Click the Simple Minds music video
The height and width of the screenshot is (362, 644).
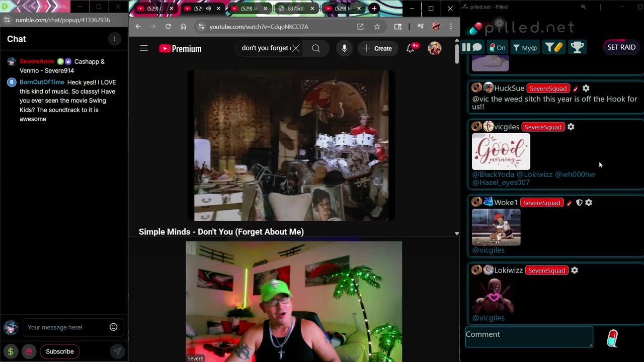291,145
